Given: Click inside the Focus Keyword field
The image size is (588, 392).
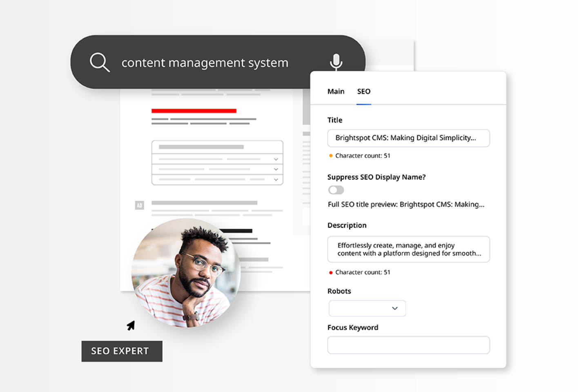Looking at the screenshot, I should point(408,345).
